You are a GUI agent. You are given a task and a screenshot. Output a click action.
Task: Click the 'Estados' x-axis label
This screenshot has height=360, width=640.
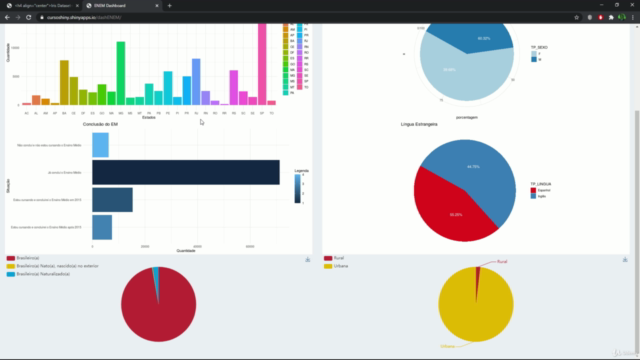pyautogui.click(x=149, y=118)
